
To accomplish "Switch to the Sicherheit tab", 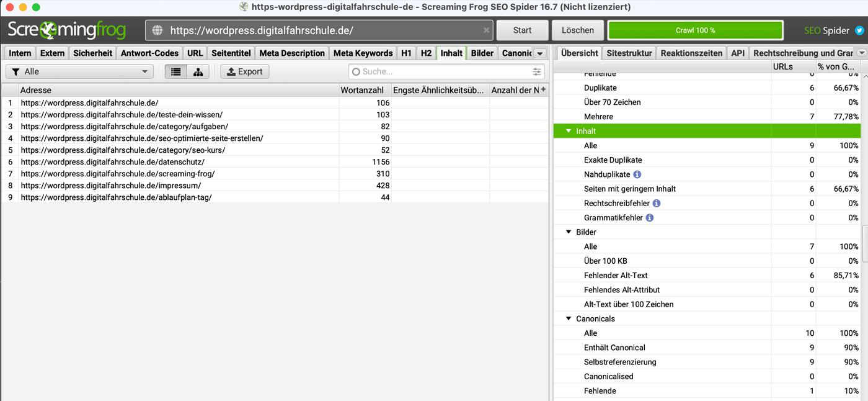I will (x=92, y=53).
